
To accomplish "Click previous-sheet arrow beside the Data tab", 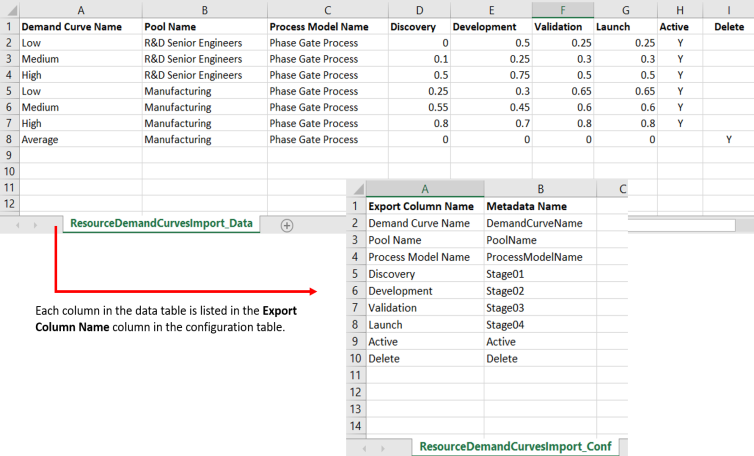I will pos(18,225).
